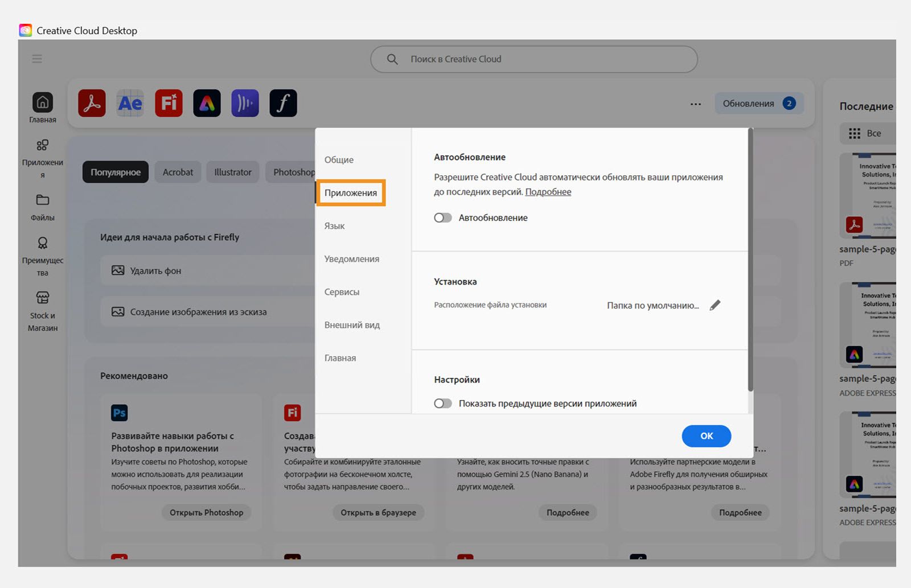This screenshot has height=588, width=911.
Task: Click the update count badge 2
Action: [x=789, y=103]
